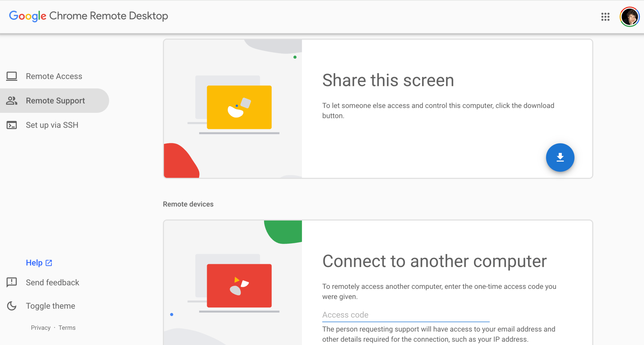
Task: Select the Remote Access sidebar icon
Action: click(11, 76)
